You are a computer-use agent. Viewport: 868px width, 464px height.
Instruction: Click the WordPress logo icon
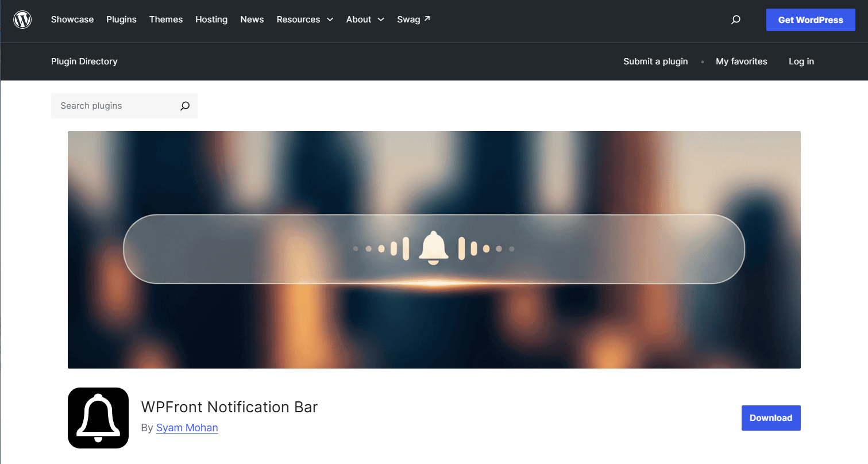[x=22, y=20]
